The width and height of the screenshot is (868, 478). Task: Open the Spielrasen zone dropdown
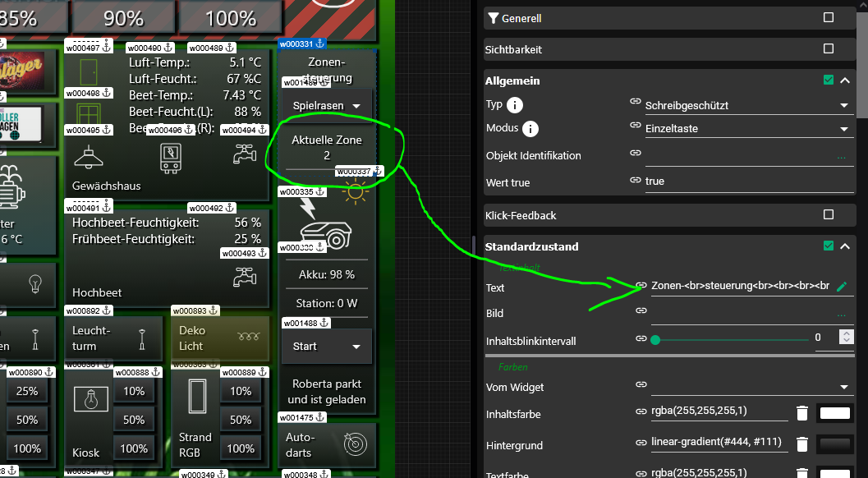pos(327,105)
